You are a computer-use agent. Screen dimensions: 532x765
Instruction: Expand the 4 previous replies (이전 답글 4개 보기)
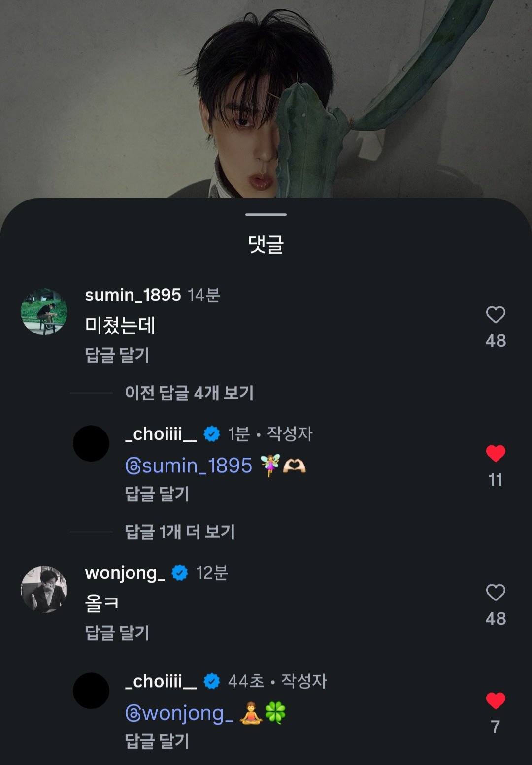pyautogui.click(x=189, y=393)
